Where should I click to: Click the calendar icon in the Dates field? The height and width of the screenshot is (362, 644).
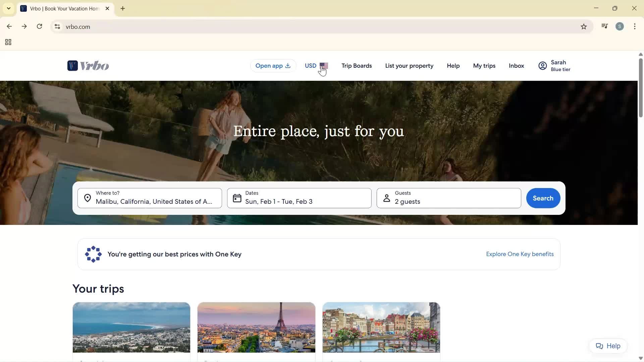click(237, 198)
